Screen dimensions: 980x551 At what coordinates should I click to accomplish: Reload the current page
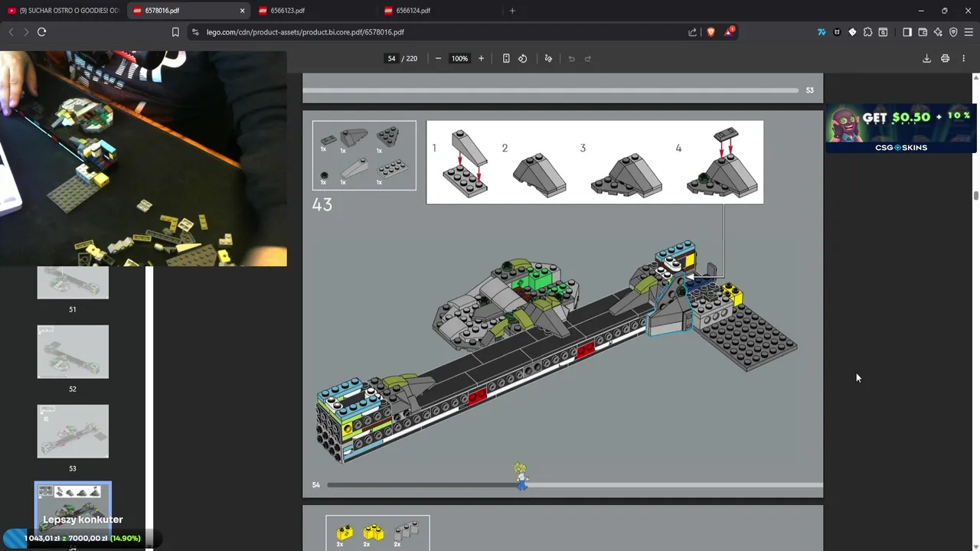(x=41, y=32)
